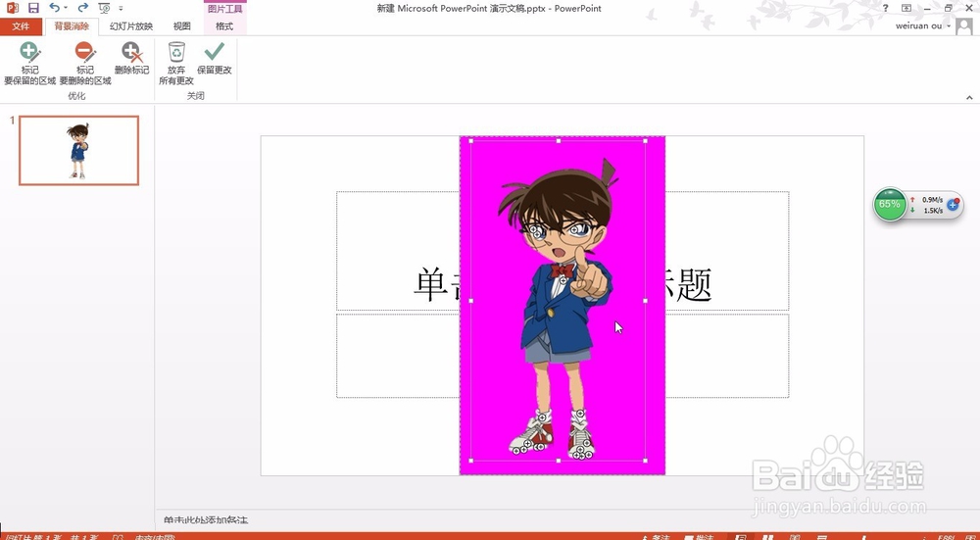
Task: Open the 文件 (File) tab
Action: pyautogui.click(x=22, y=26)
